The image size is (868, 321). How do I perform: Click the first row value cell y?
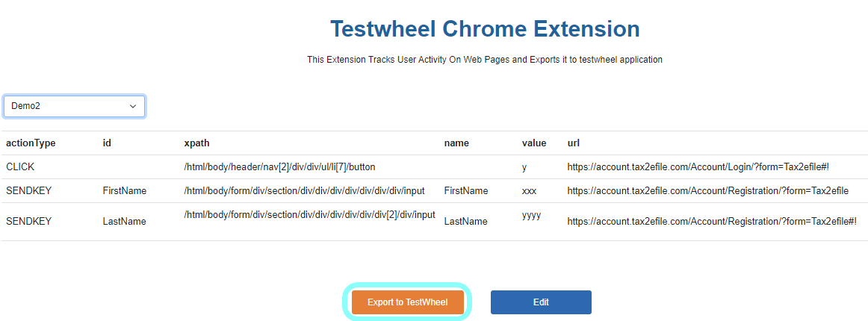[524, 167]
